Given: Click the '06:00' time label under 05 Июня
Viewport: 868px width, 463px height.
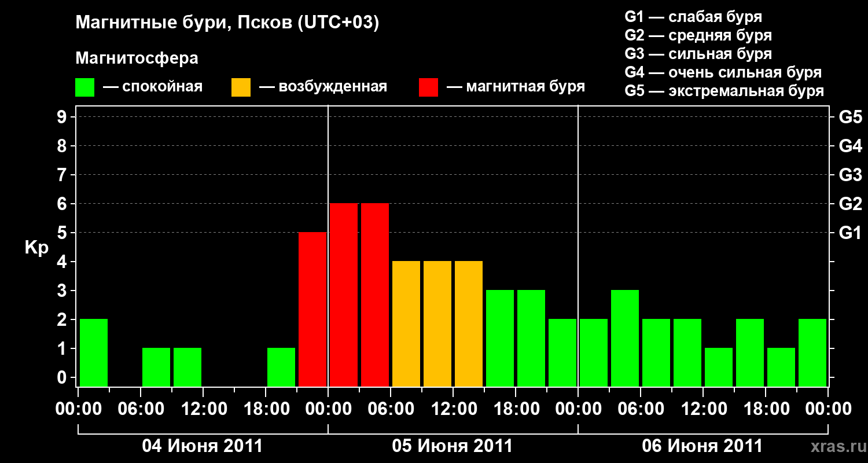Looking at the screenshot, I should pos(391,409).
